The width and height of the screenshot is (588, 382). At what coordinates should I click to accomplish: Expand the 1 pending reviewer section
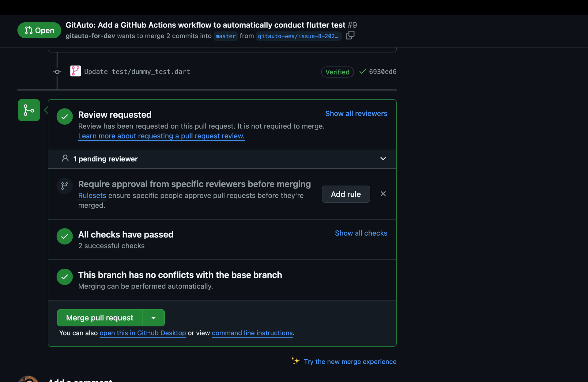383,159
